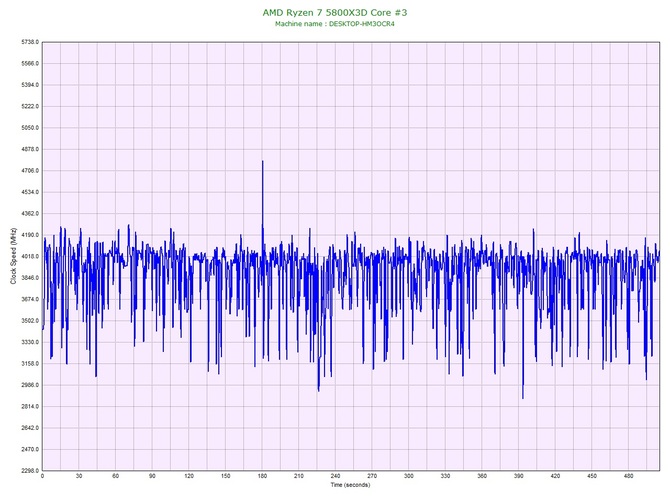Click the 4878.0 y-axis value
This screenshot has height=502, width=670.
30,149
